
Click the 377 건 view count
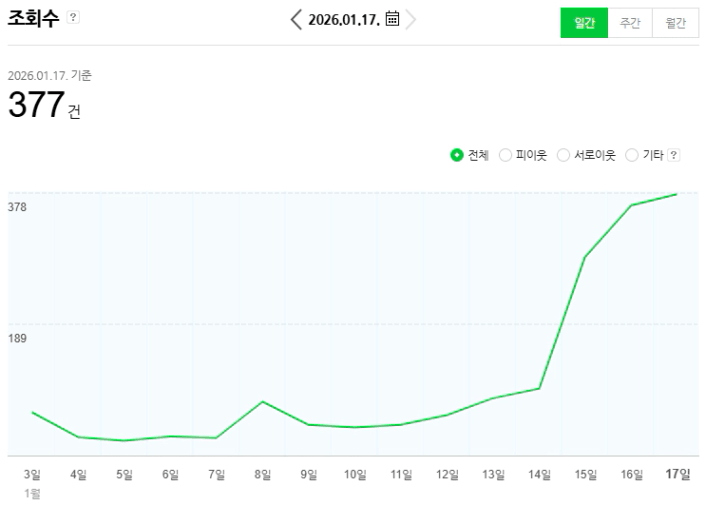coord(44,105)
